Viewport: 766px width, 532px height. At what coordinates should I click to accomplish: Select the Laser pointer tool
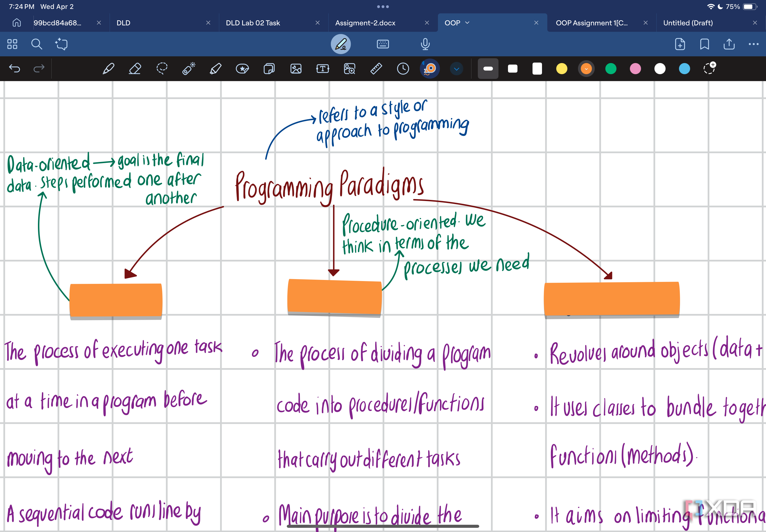pos(189,69)
